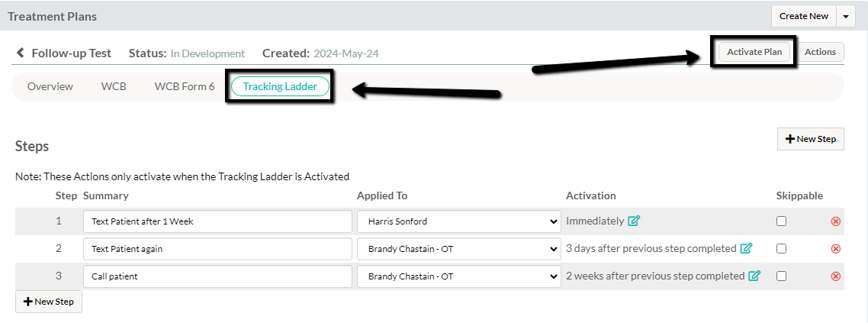Click the New Step button below the table

click(x=49, y=302)
